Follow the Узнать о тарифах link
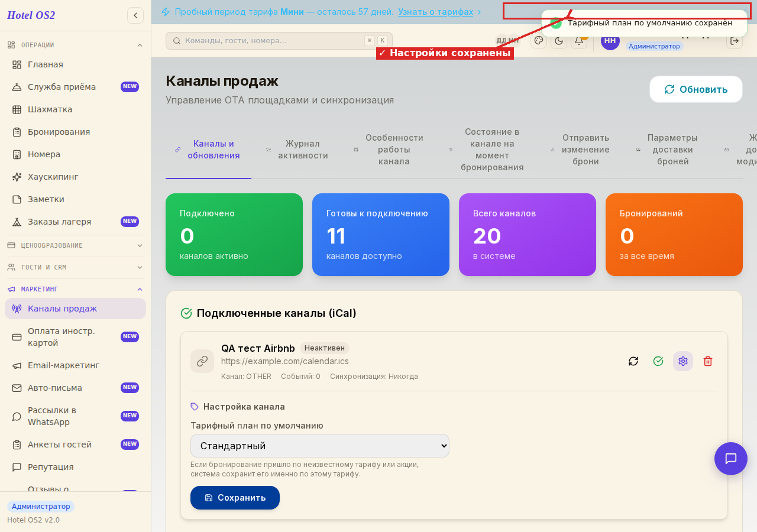 [435, 12]
